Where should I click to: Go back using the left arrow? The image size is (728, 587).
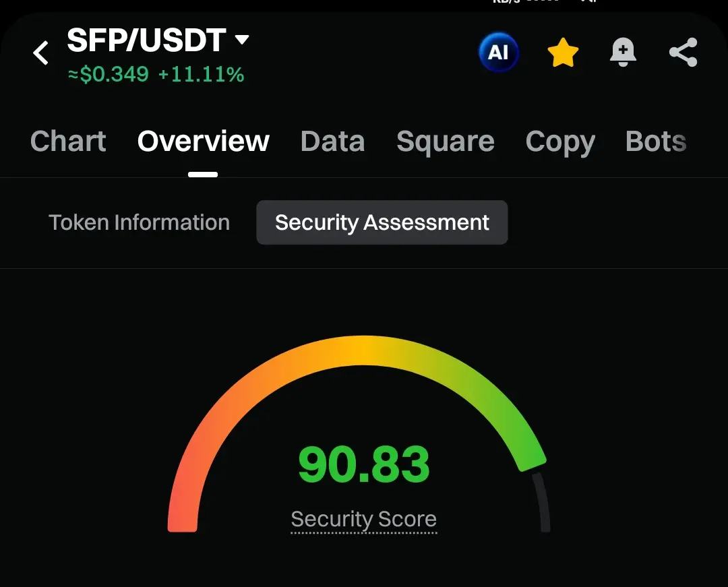tap(41, 53)
